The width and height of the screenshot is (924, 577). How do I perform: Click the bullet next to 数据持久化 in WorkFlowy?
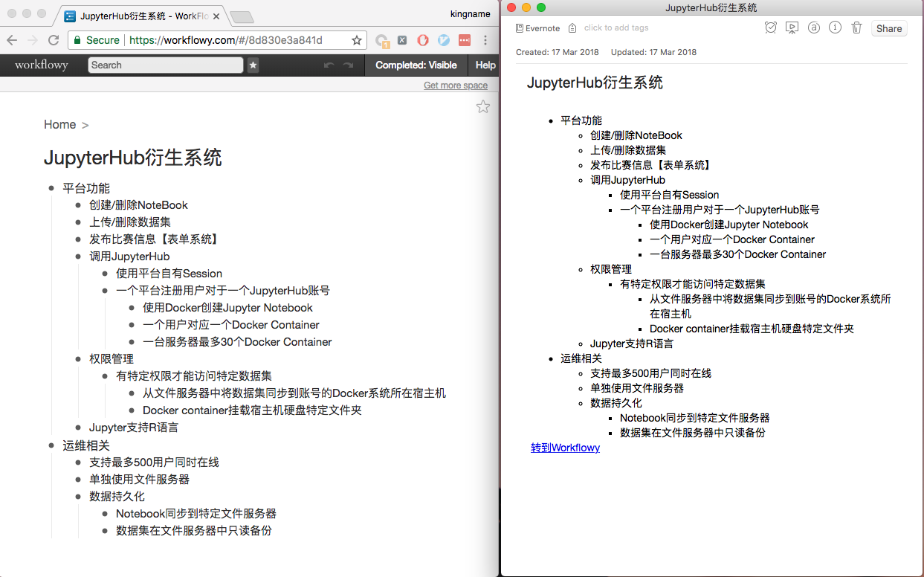pos(78,497)
